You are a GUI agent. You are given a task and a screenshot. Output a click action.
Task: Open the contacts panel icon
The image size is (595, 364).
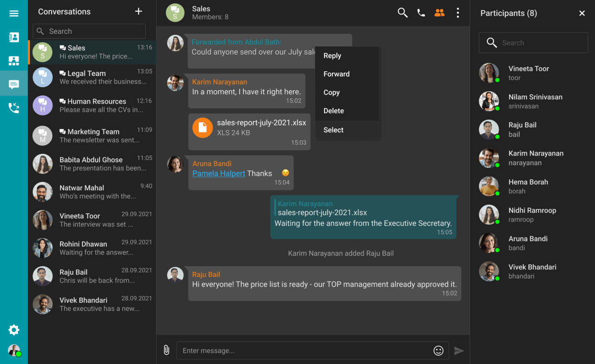14,37
